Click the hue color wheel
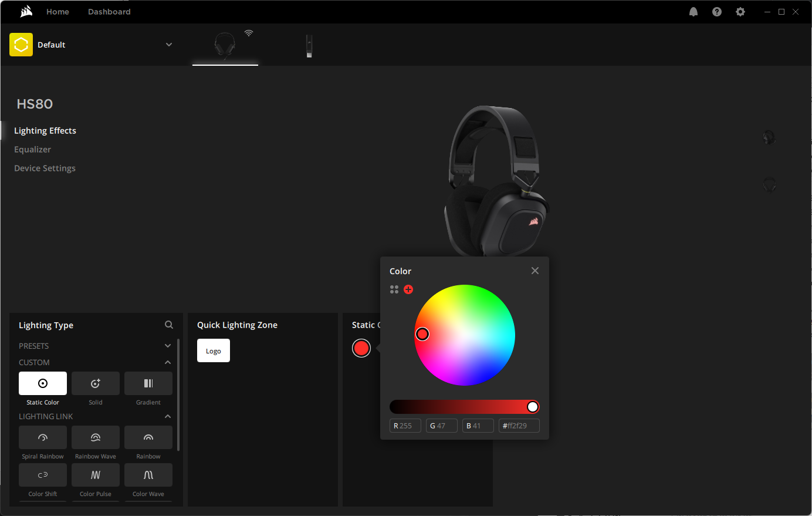The image size is (812, 516). coord(465,335)
